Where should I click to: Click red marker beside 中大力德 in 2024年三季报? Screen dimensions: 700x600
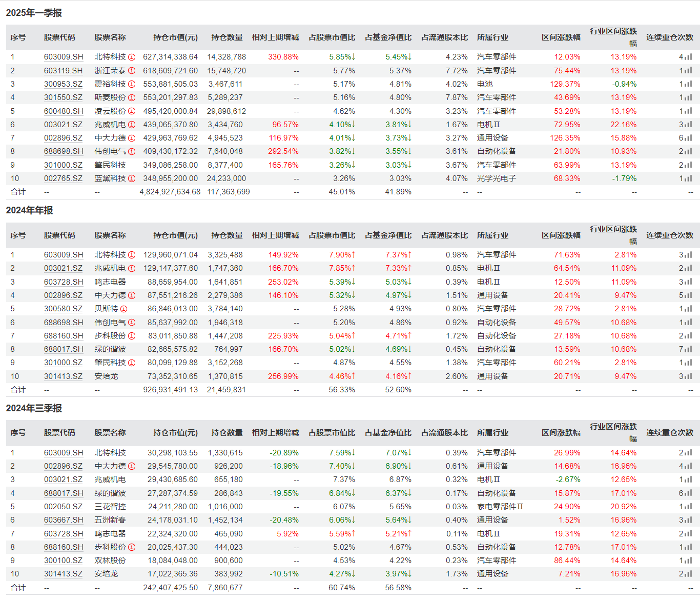pos(132,466)
